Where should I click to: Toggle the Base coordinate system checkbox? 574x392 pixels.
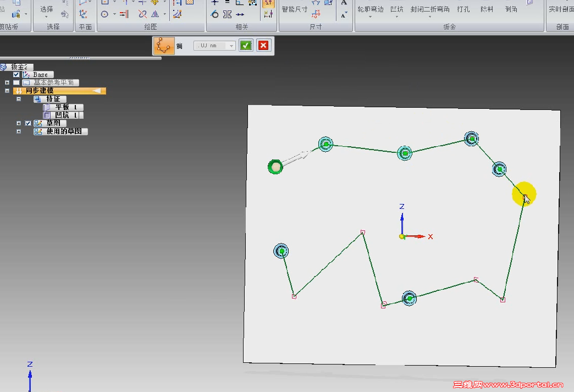pyautogui.click(x=16, y=75)
